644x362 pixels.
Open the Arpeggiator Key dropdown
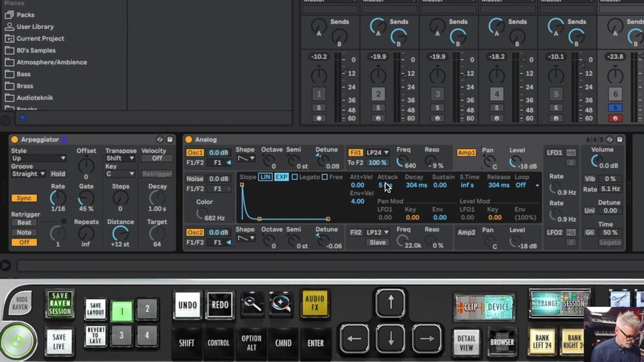120,174
